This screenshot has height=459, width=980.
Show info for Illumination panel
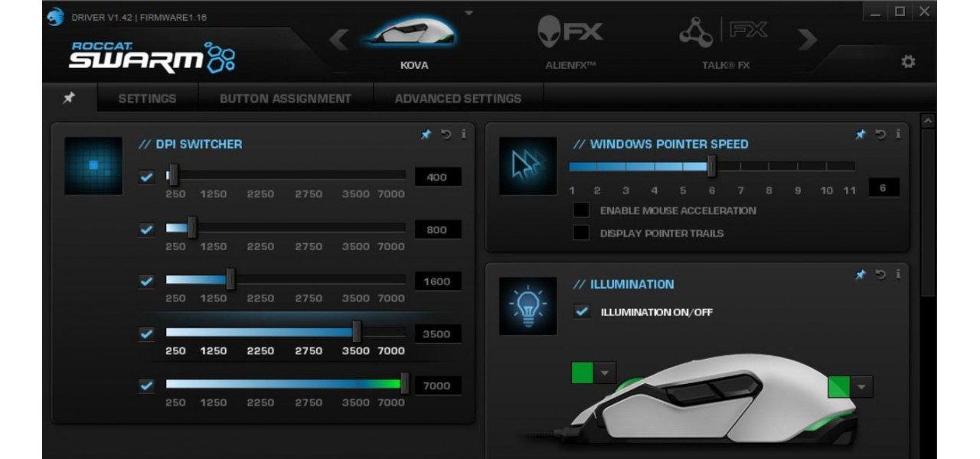pos(897,274)
